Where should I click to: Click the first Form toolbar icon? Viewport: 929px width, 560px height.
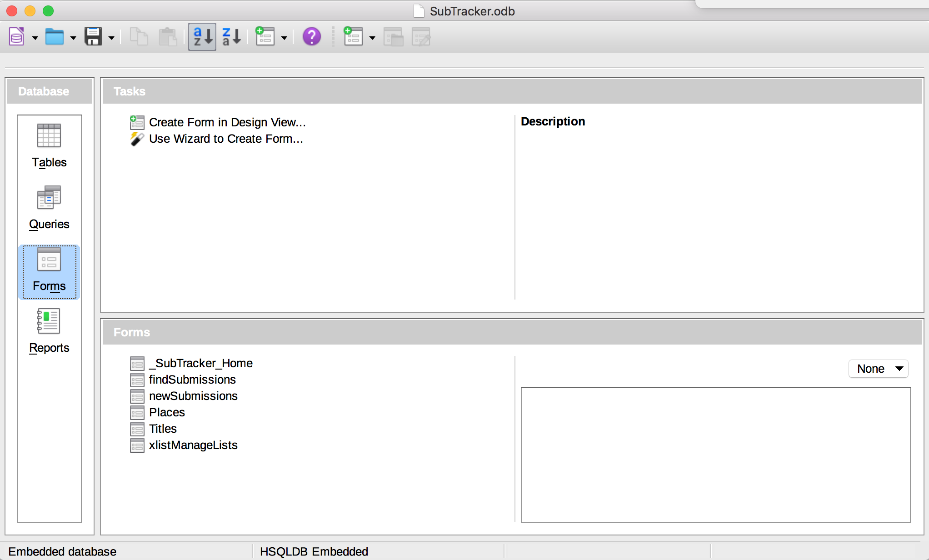tap(265, 36)
